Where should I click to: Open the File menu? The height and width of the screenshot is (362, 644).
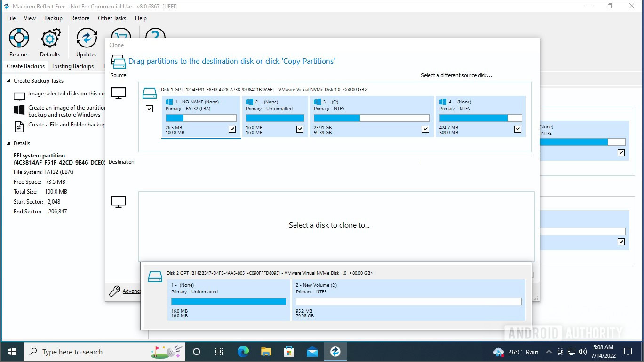(x=11, y=18)
